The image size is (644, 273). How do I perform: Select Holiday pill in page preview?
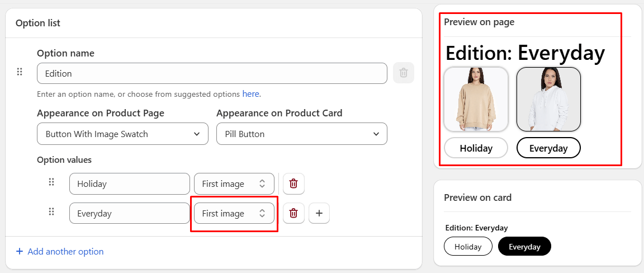pyautogui.click(x=476, y=148)
